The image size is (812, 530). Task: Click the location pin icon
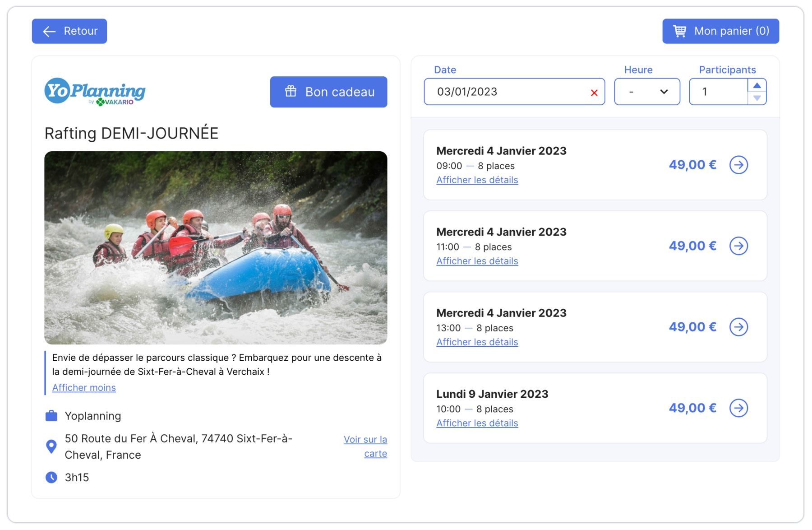51,446
